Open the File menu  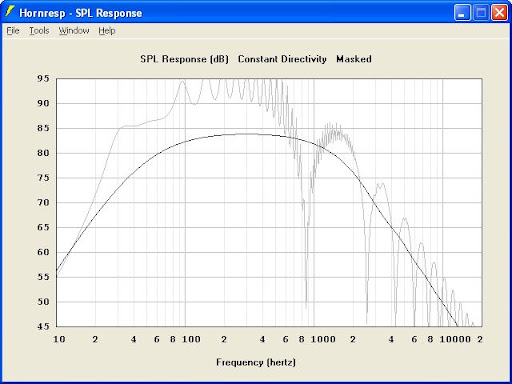13,31
